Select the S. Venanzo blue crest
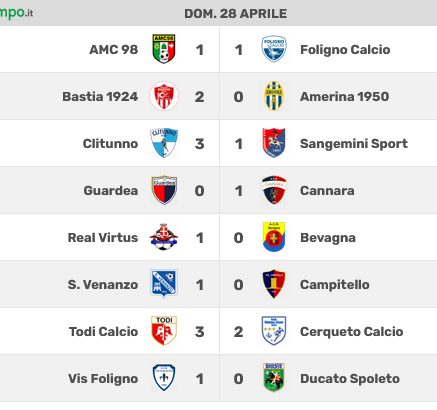The image size is (437, 410). coord(164,283)
